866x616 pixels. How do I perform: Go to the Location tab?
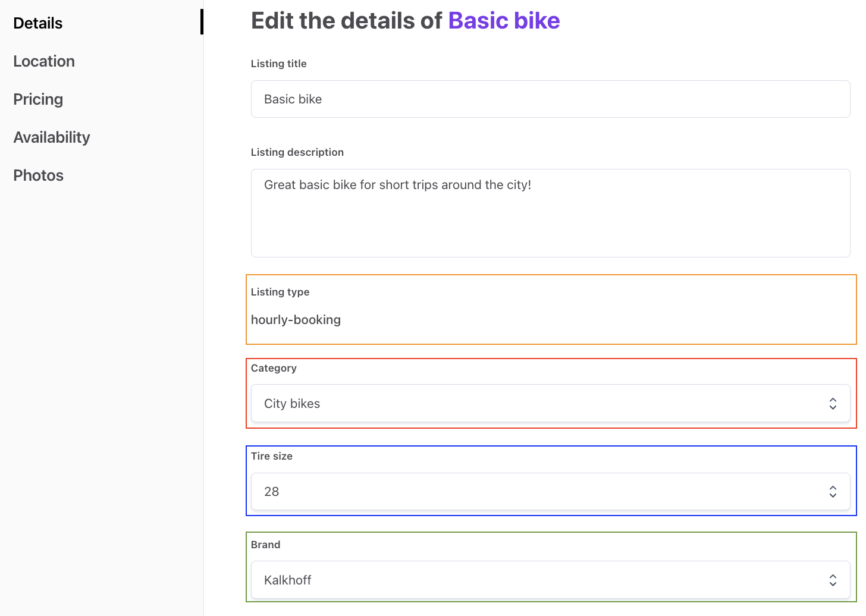(x=44, y=61)
